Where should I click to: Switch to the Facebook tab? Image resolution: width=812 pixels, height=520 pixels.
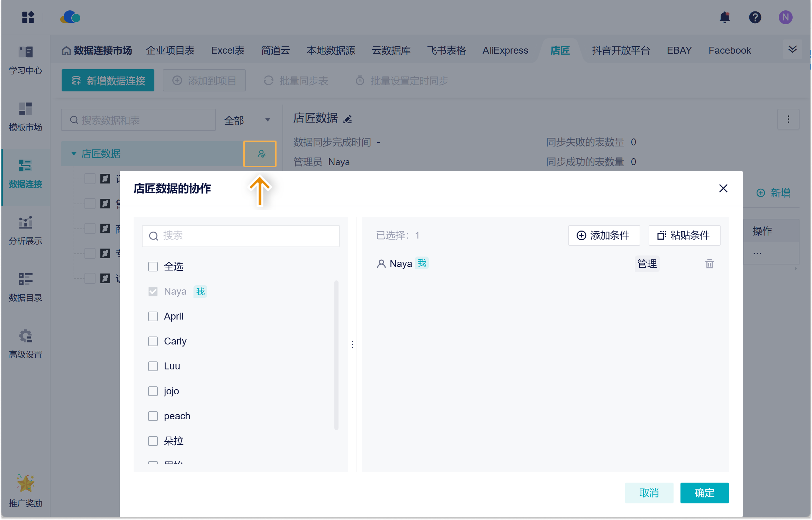point(729,51)
